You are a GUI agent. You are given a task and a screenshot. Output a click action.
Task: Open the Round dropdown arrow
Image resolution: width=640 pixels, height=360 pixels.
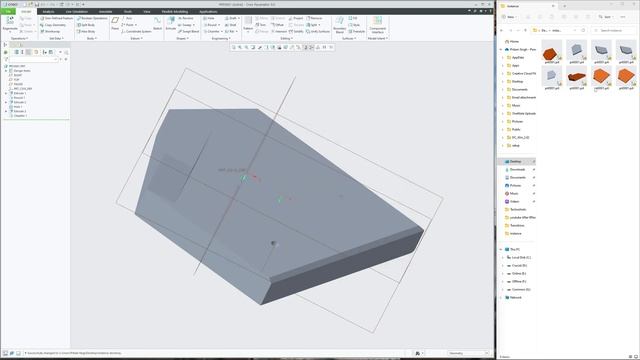click(x=220, y=25)
